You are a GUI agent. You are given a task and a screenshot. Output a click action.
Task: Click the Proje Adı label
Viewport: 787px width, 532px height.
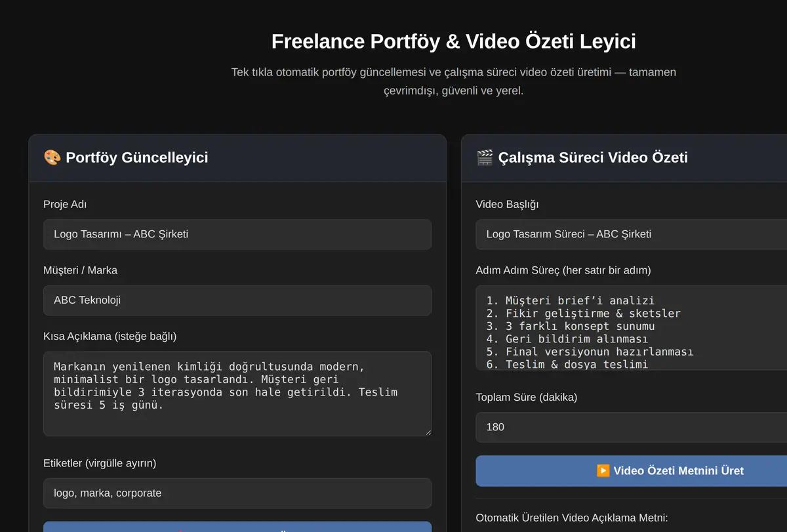point(65,204)
